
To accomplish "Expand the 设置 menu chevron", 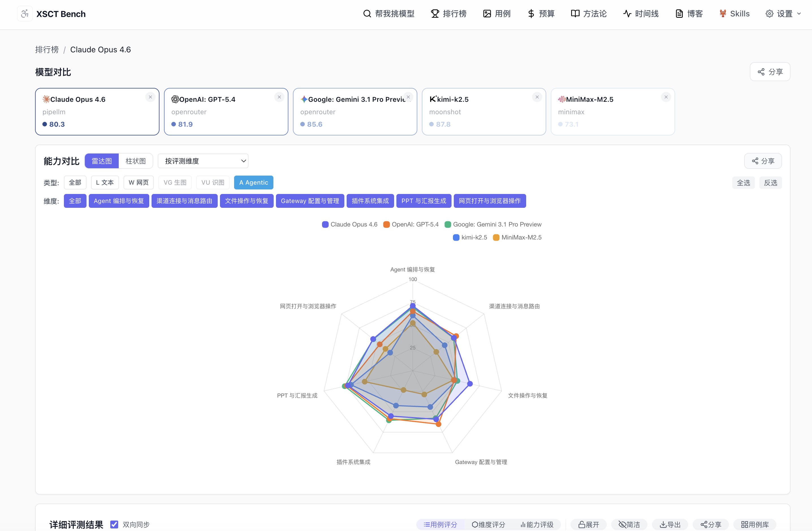I will (799, 14).
